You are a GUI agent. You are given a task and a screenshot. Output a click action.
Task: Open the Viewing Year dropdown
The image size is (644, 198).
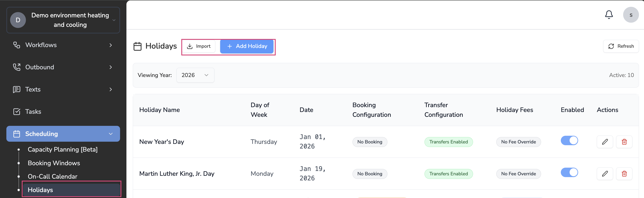(195, 75)
